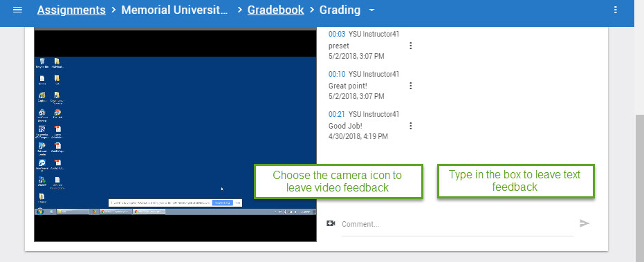This screenshot has height=262, width=644.
Task: Open the header's vertical more-options menu
Action: (615, 10)
